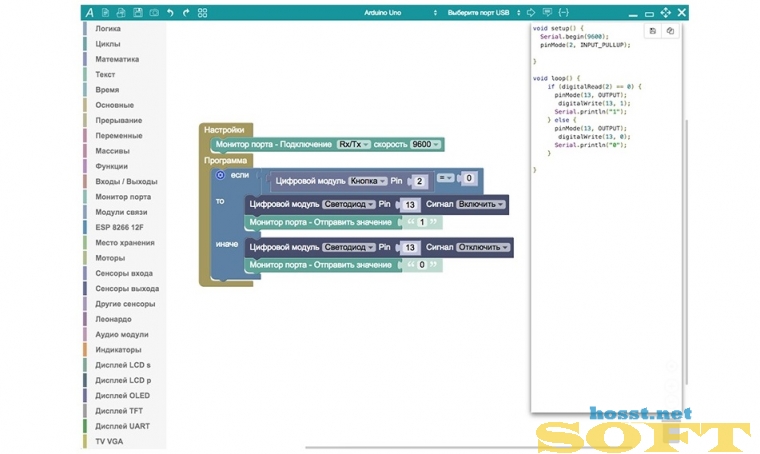Click the code panel vertical scrollbar

click(x=686, y=252)
